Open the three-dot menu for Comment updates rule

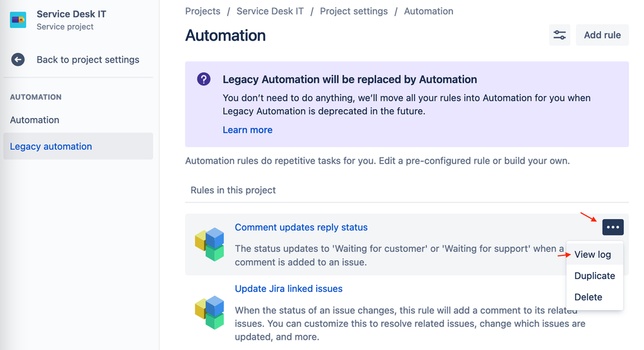pos(613,228)
